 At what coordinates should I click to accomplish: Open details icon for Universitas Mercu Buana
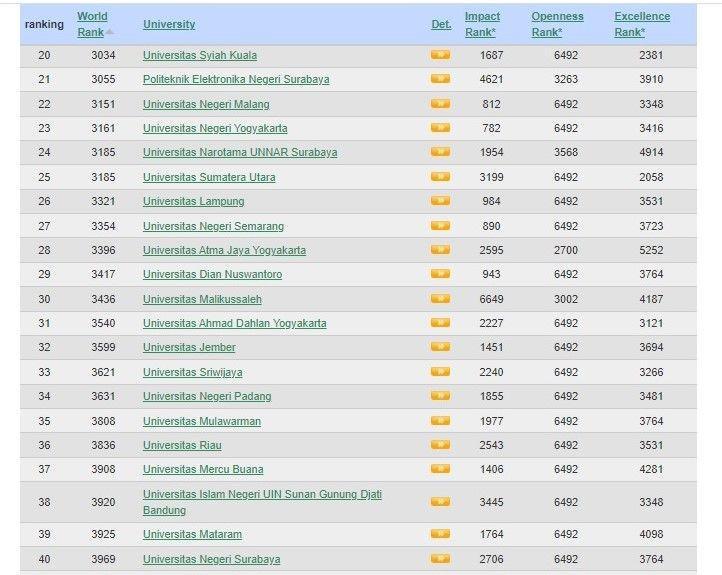click(x=440, y=469)
